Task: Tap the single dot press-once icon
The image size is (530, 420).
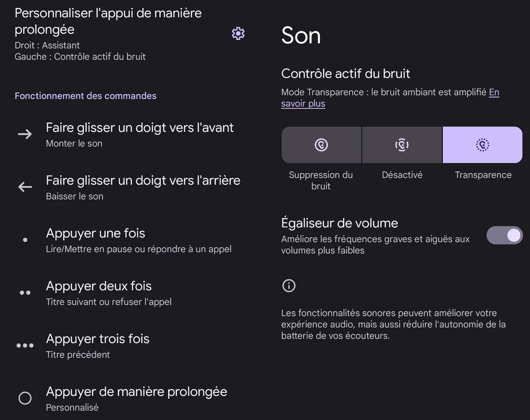Action: point(25,240)
